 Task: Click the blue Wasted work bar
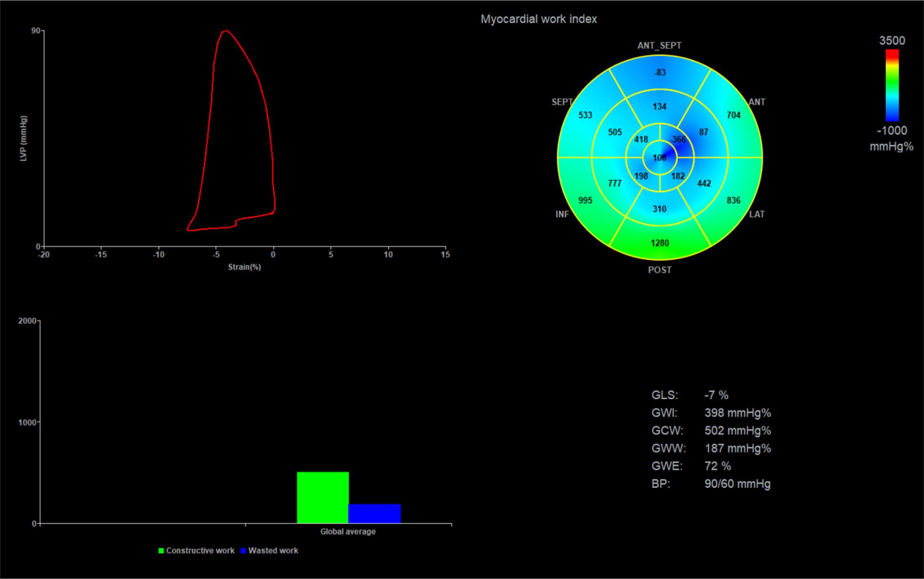(374, 513)
